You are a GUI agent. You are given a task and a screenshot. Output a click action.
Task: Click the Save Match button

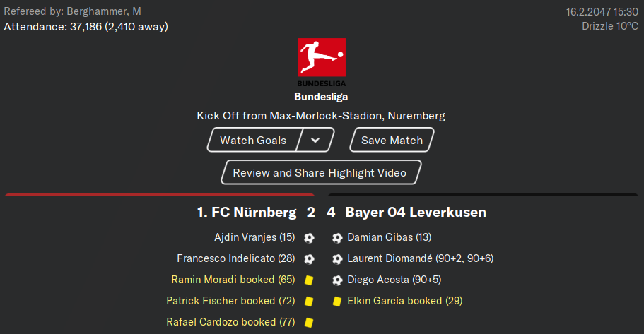click(392, 140)
